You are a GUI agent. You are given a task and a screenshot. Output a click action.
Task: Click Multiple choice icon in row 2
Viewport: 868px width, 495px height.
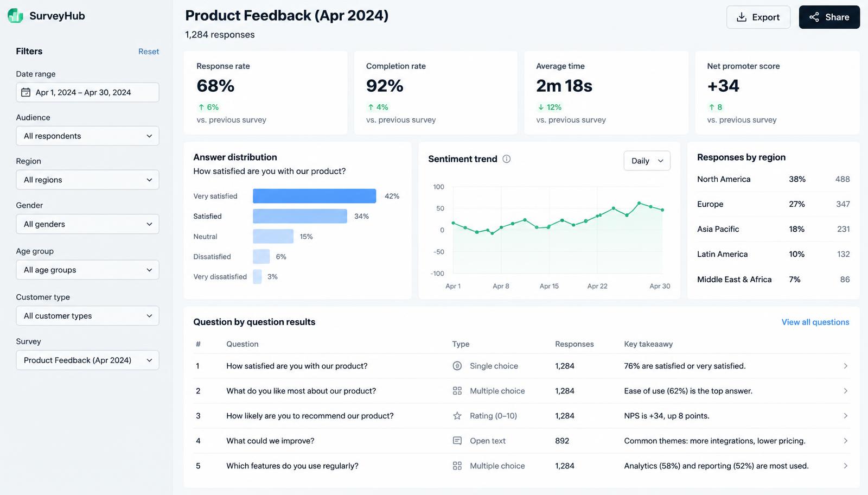coord(457,391)
